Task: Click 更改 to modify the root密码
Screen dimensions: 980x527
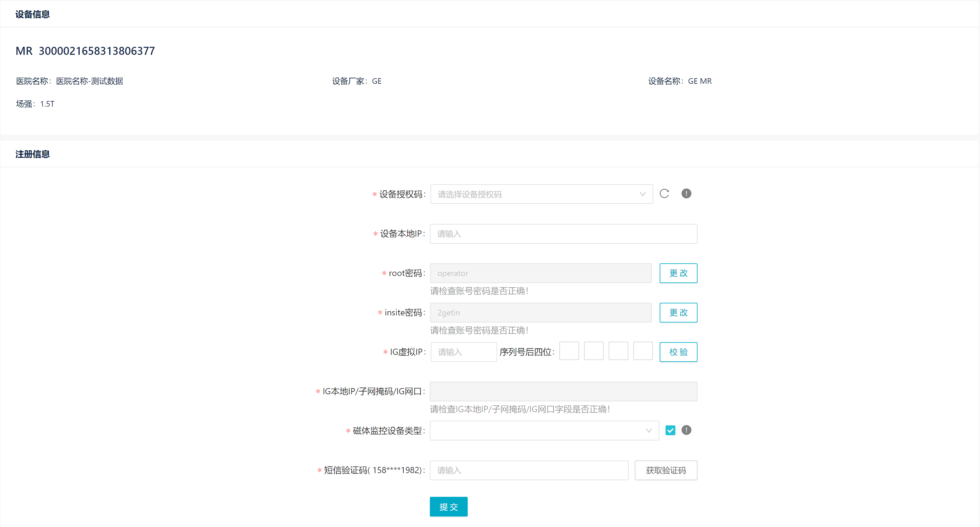Action: (x=678, y=273)
